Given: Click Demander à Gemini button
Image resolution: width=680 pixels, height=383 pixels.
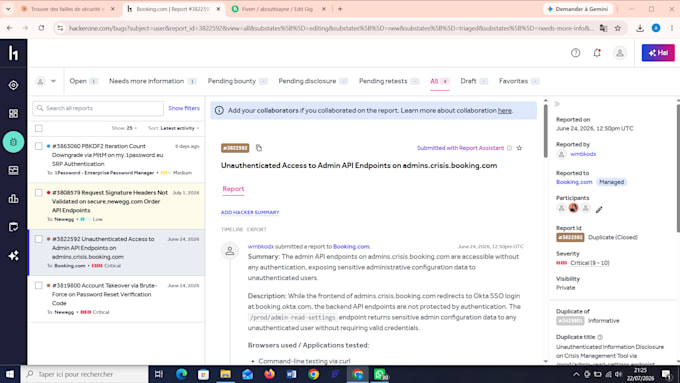Looking at the screenshot, I should [x=577, y=9].
